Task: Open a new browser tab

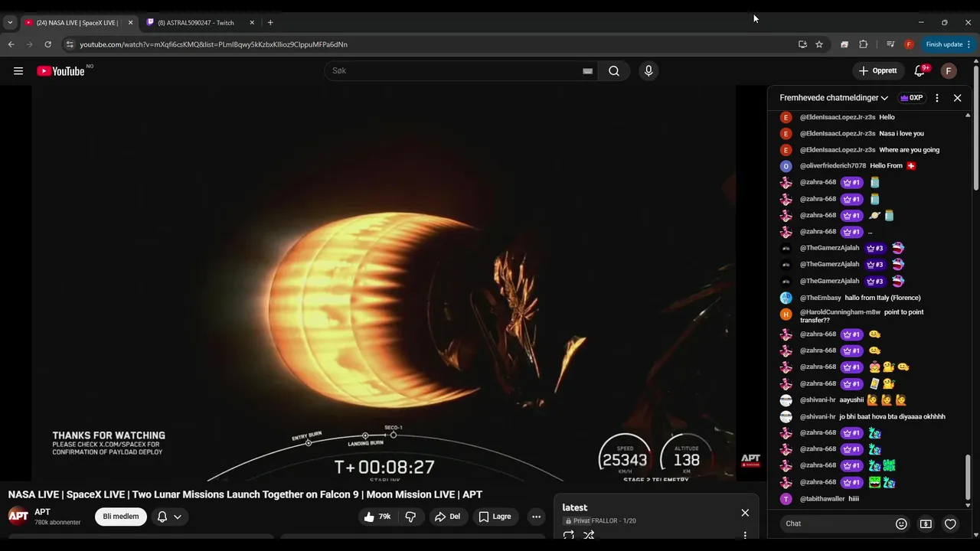Action: 270,22
